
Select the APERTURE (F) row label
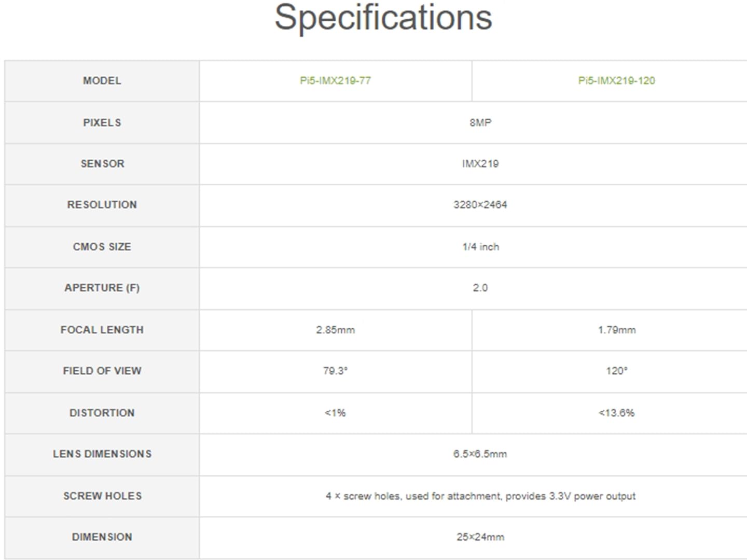coord(102,288)
